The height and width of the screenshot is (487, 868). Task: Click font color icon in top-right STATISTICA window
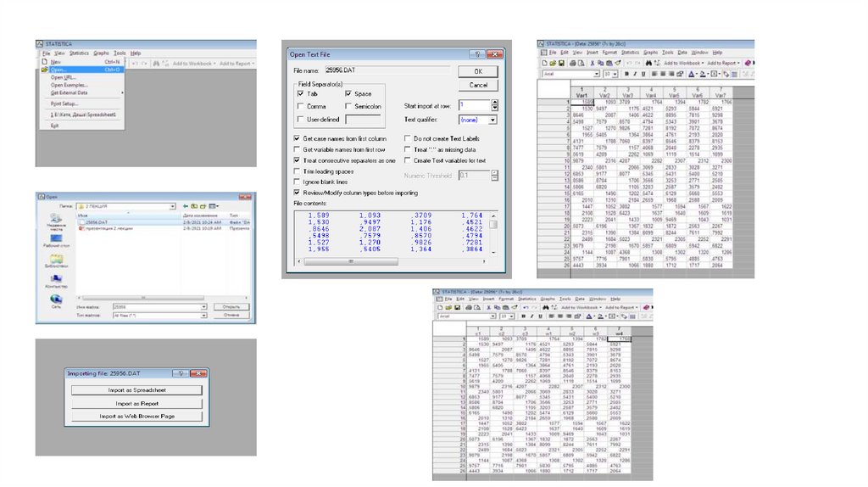click(x=691, y=74)
